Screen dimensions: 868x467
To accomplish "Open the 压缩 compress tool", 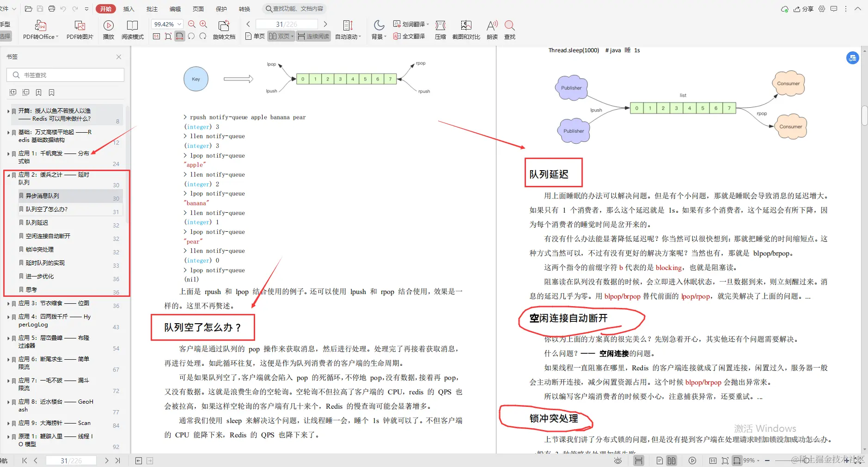I will 440,29.
